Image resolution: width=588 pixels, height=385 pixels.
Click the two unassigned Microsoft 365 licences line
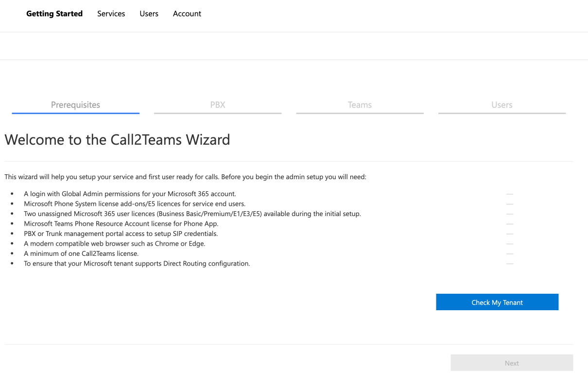192,214
